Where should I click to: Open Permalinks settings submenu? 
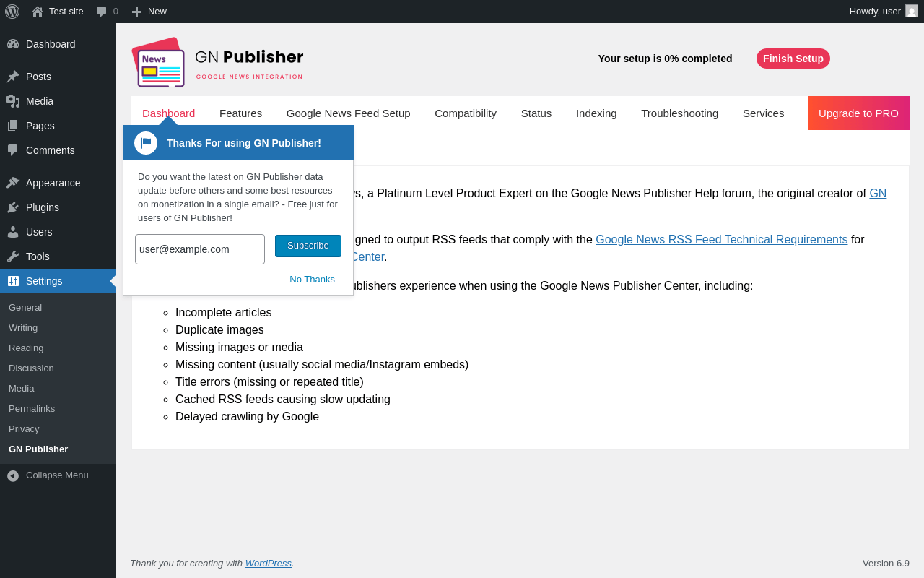pos(32,409)
